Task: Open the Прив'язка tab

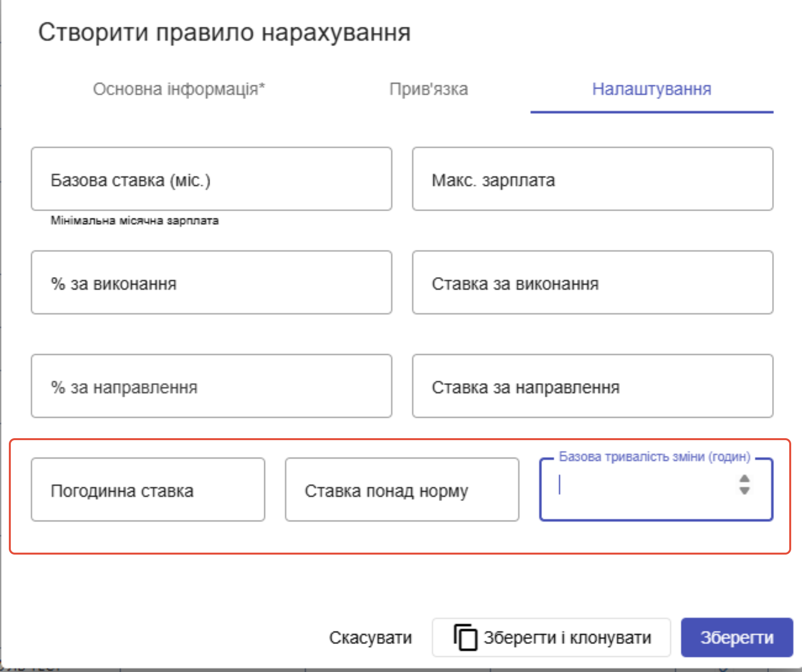Action: click(429, 89)
